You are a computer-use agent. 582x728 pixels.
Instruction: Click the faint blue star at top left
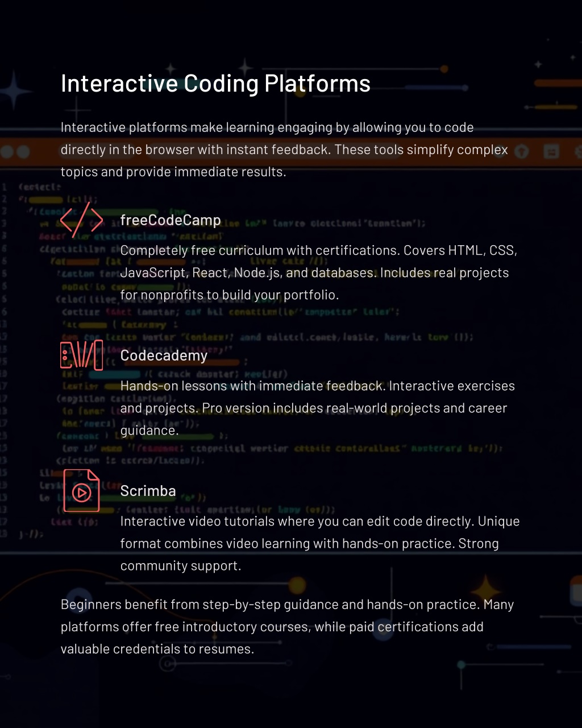[x=15, y=91]
